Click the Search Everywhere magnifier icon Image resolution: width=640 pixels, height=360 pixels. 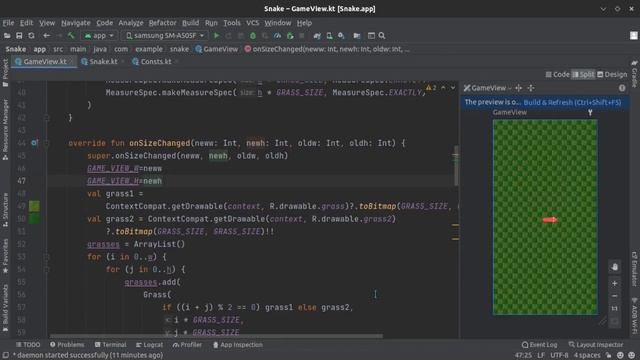pyautogui.click(x=382, y=36)
